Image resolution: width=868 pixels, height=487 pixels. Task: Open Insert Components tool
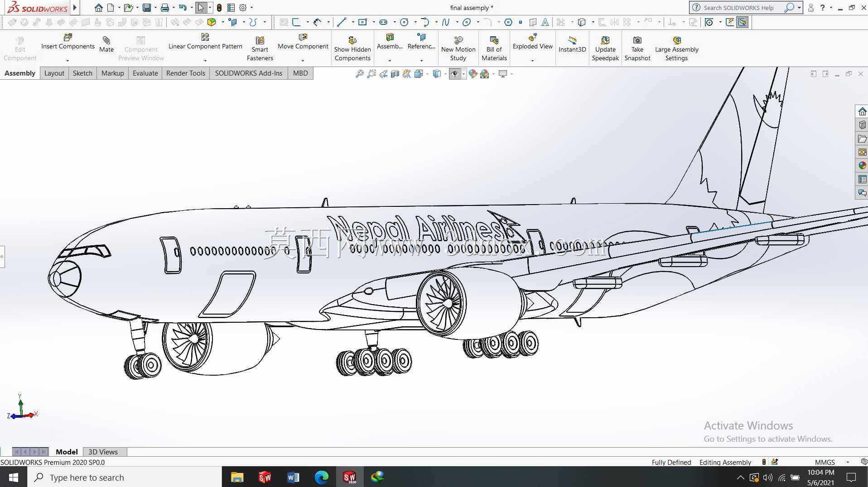[68, 41]
